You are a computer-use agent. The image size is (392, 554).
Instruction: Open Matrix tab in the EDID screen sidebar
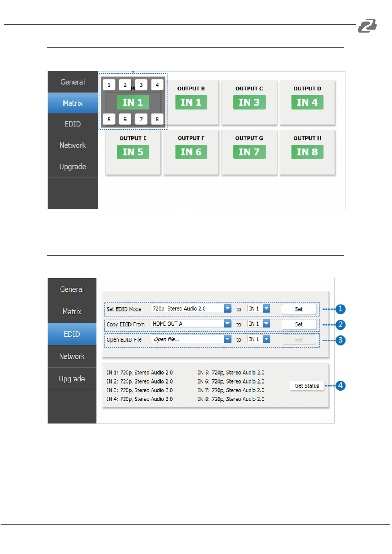pos(72,311)
